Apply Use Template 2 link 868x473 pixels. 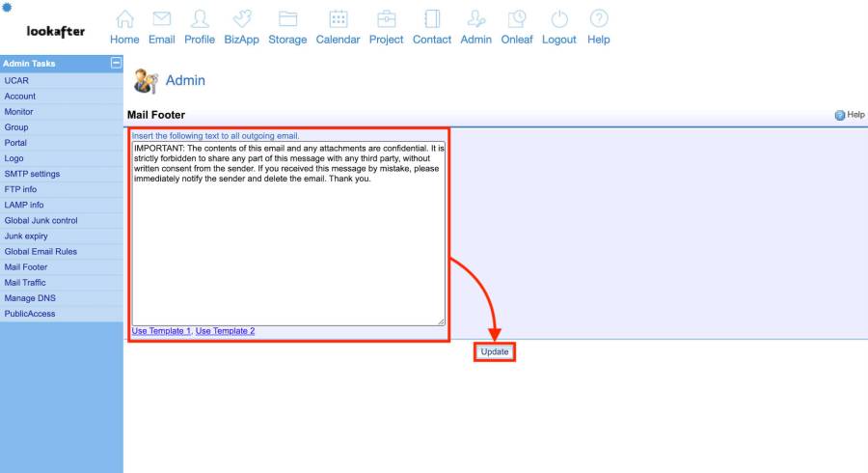coord(226,331)
